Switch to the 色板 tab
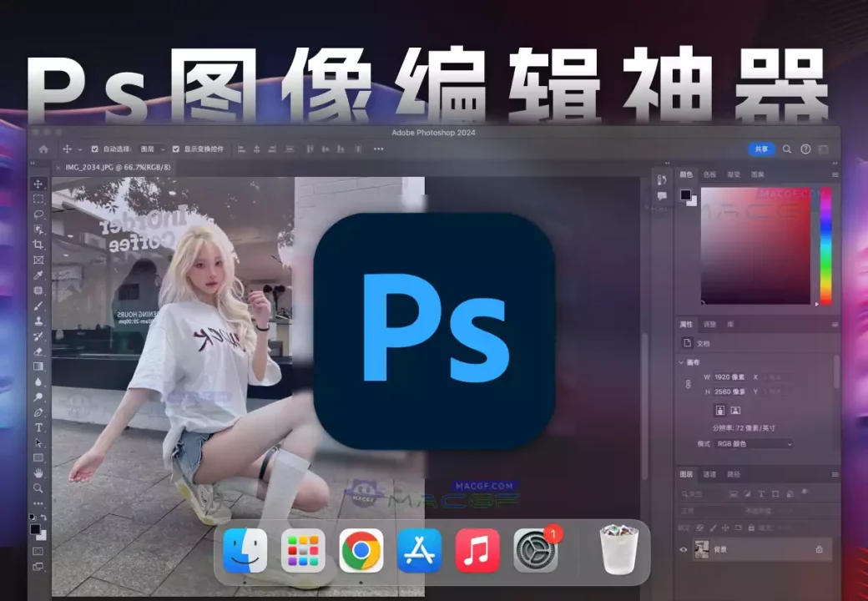 pos(709,175)
